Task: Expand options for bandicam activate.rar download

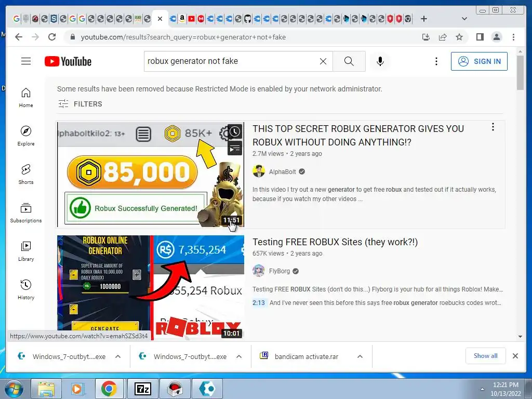Action: coord(360,356)
